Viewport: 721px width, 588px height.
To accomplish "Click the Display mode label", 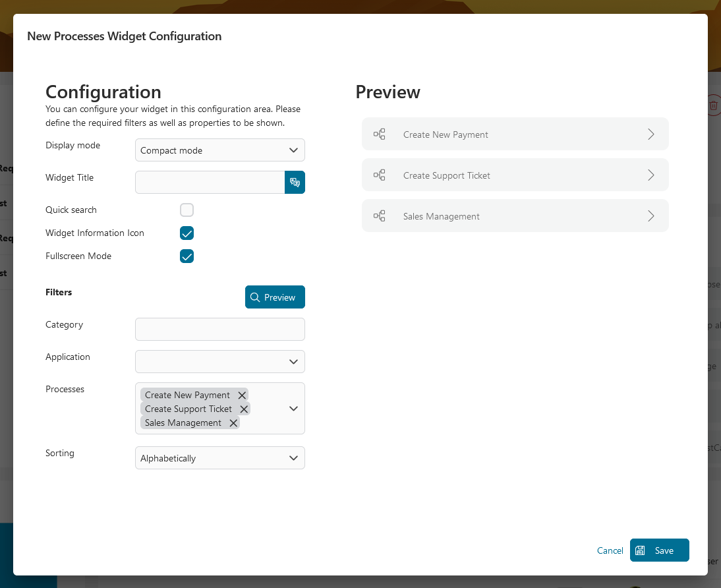I will click(72, 146).
